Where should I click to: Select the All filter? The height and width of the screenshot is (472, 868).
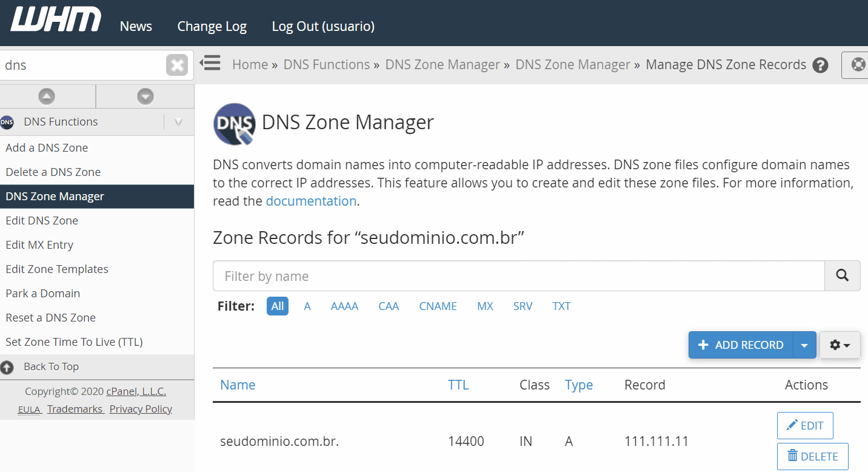click(x=278, y=306)
